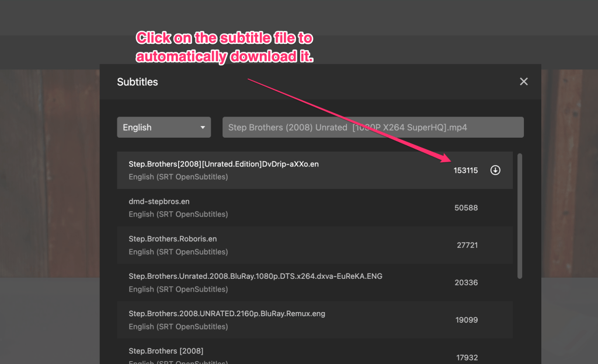Image resolution: width=598 pixels, height=364 pixels.
Task: Click the dropdown arrow beside English
Action: [x=203, y=127]
